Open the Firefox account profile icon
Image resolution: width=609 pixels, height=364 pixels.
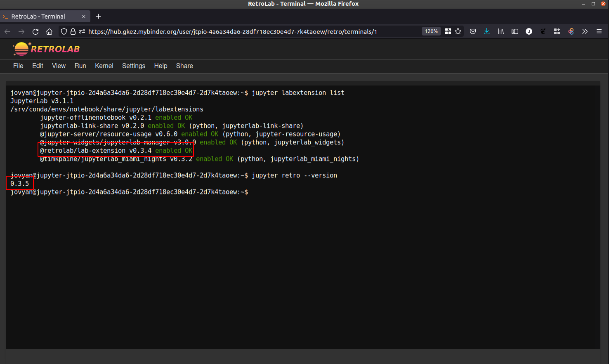point(529,31)
